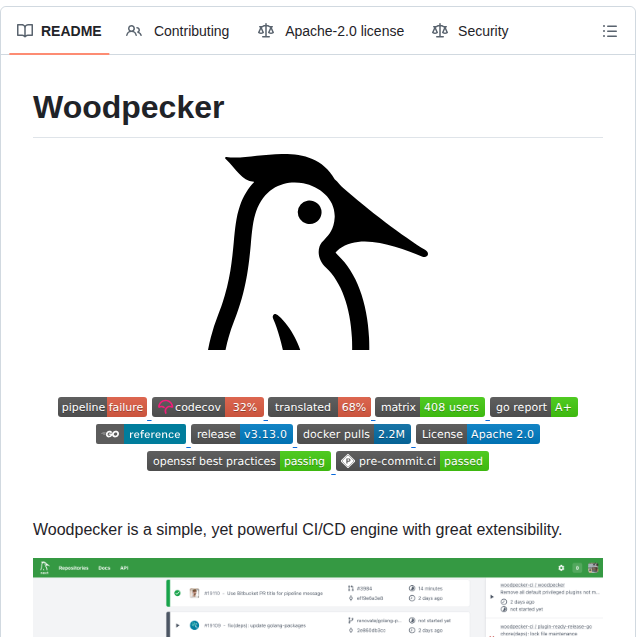The width and height of the screenshot is (636, 637).
Task: Open the Apache-2.0 license tab
Action: [x=331, y=31]
